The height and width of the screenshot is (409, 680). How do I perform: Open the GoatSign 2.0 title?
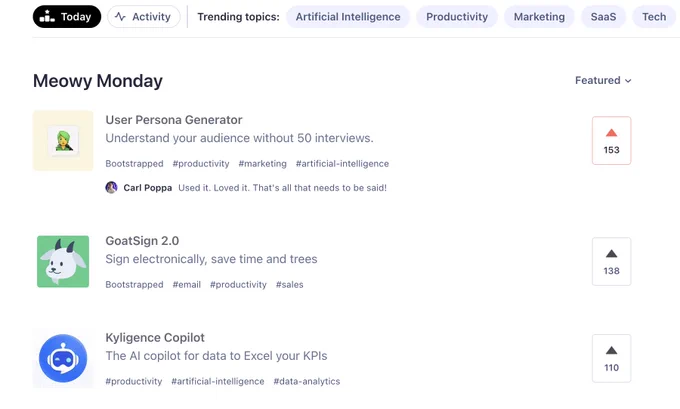pyautogui.click(x=142, y=241)
